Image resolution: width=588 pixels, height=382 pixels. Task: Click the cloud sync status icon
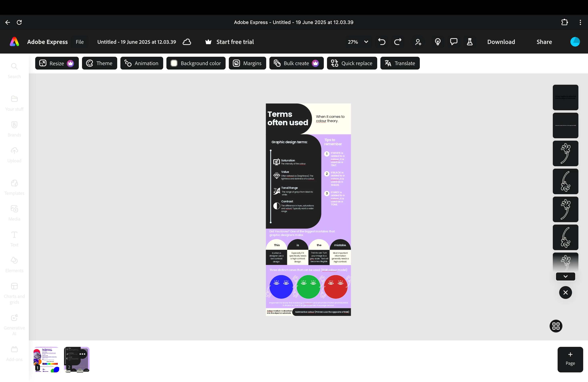(x=187, y=42)
